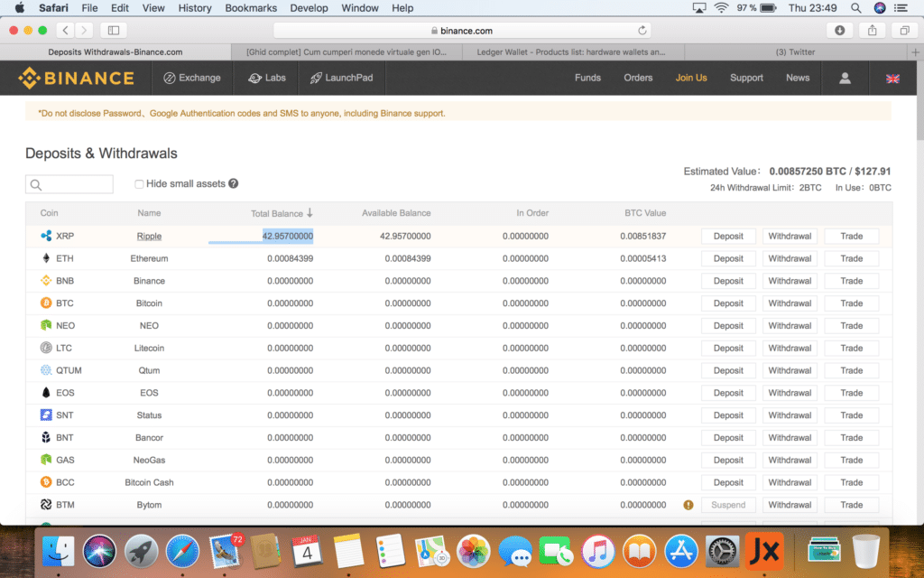Click the XRP coin icon
Screen dimensions: 924x578
pos(46,236)
